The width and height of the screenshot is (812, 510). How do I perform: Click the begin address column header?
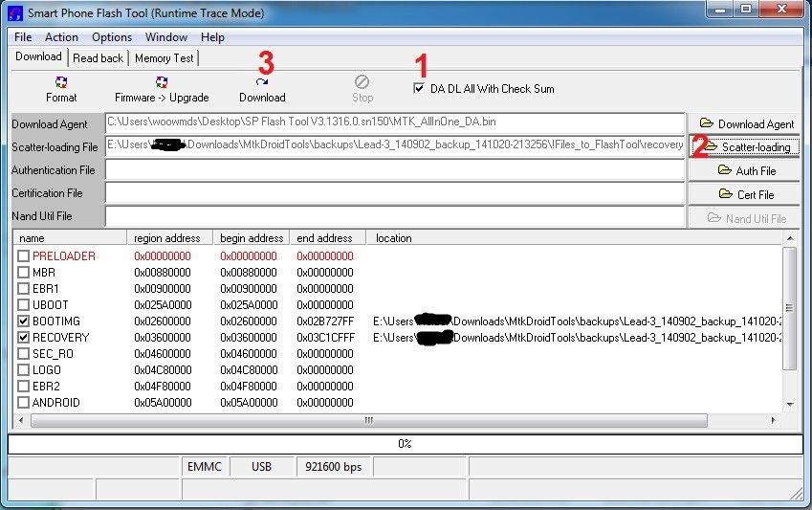point(252,238)
